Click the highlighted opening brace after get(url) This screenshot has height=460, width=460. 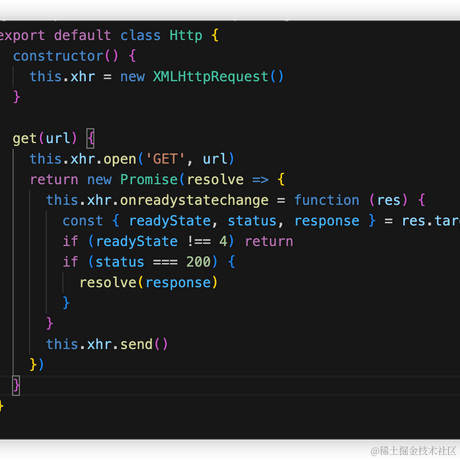(x=90, y=138)
